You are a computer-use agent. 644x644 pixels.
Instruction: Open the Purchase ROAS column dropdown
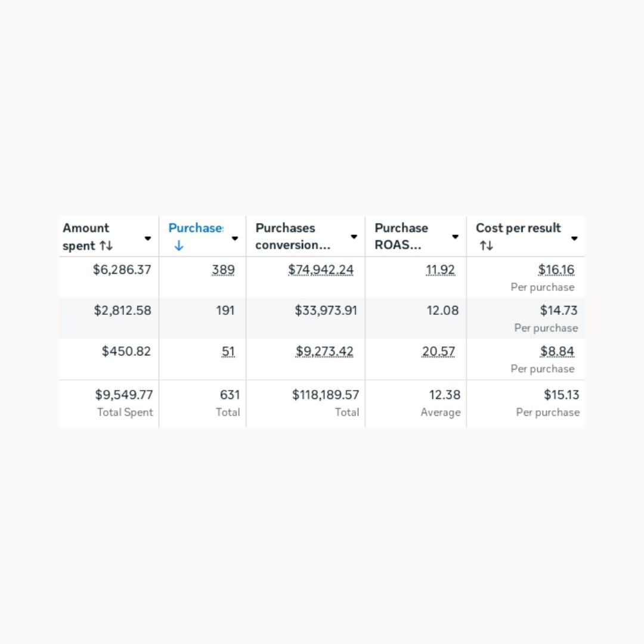coord(455,237)
